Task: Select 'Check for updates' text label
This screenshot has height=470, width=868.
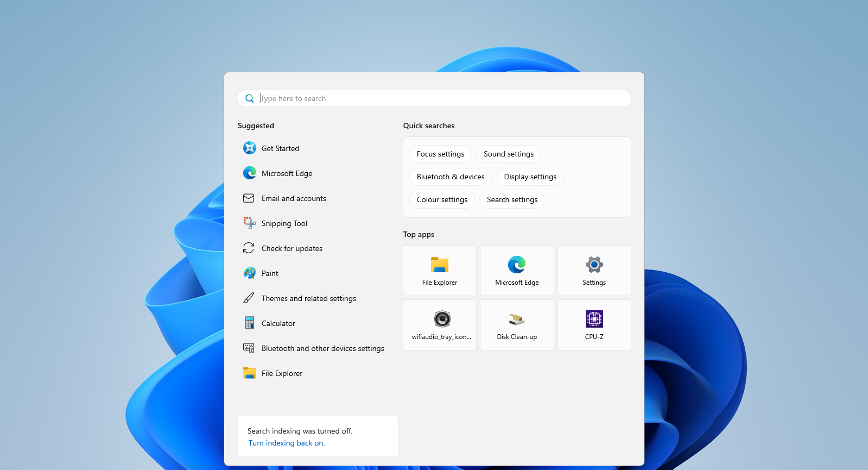Action: pos(292,248)
